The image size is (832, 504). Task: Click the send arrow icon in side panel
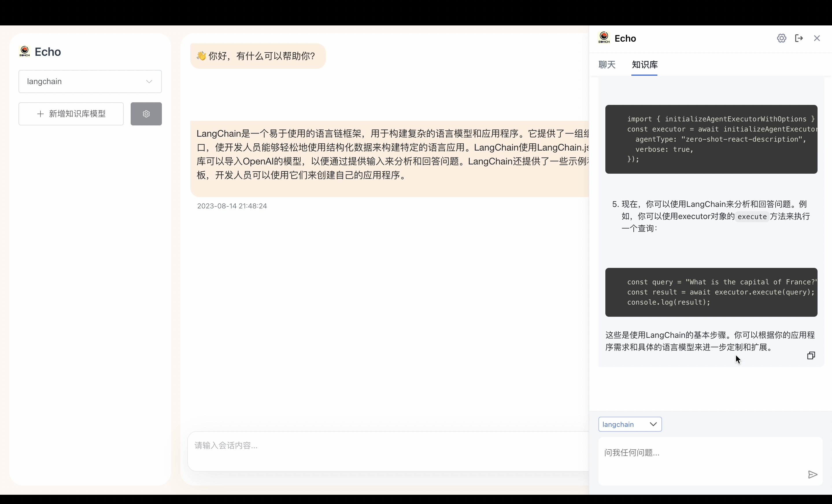812,475
